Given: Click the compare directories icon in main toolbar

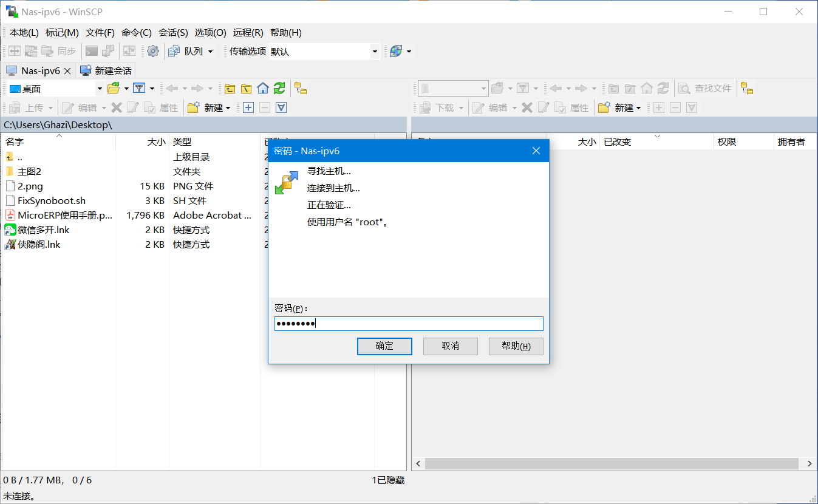Looking at the screenshot, I should coord(14,52).
